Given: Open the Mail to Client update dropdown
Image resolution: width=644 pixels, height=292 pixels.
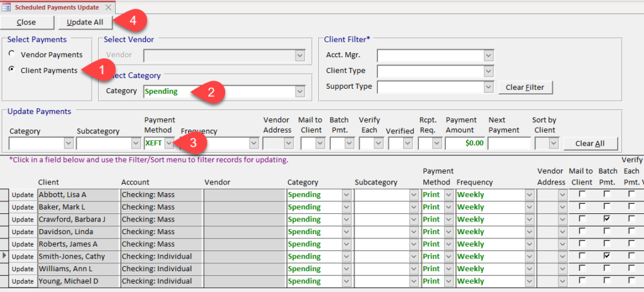Looking at the screenshot, I should coord(319,143).
